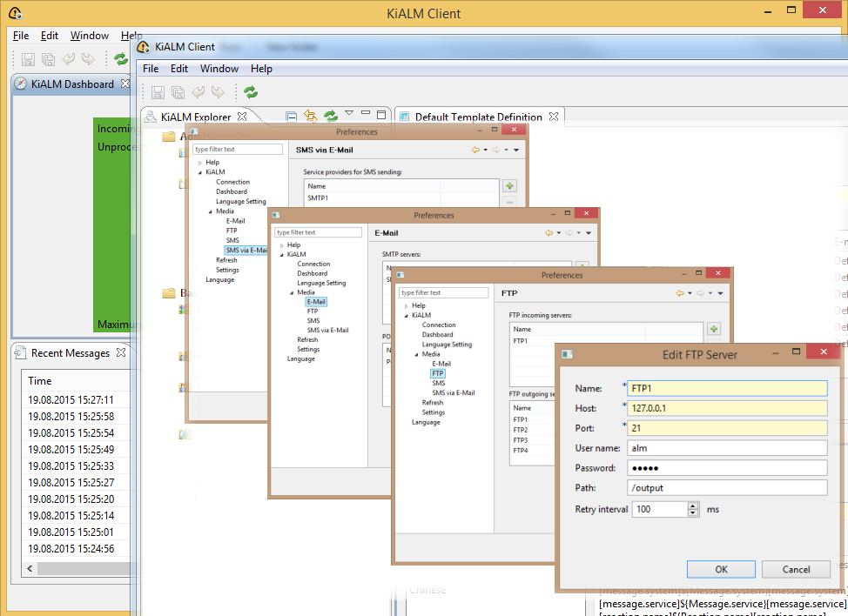
Task: Click the Password field in Edit FTP Server
Action: coord(727,468)
